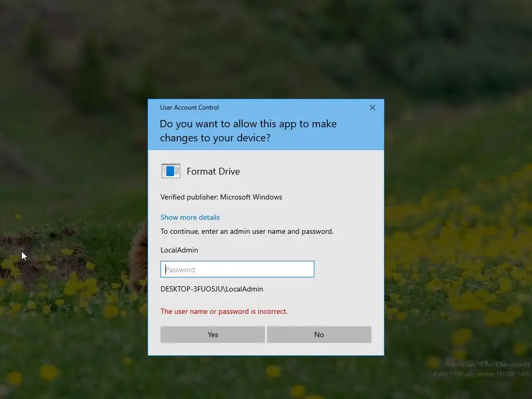Screen dimensions: 532x399
Task: Click the User Account Control title text
Action: click(189, 108)
